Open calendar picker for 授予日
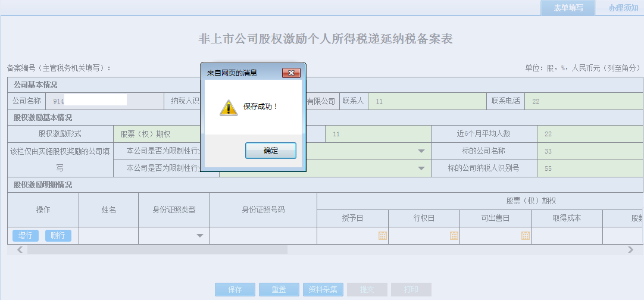Viewport: 644px width, 300px height. click(382, 236)
